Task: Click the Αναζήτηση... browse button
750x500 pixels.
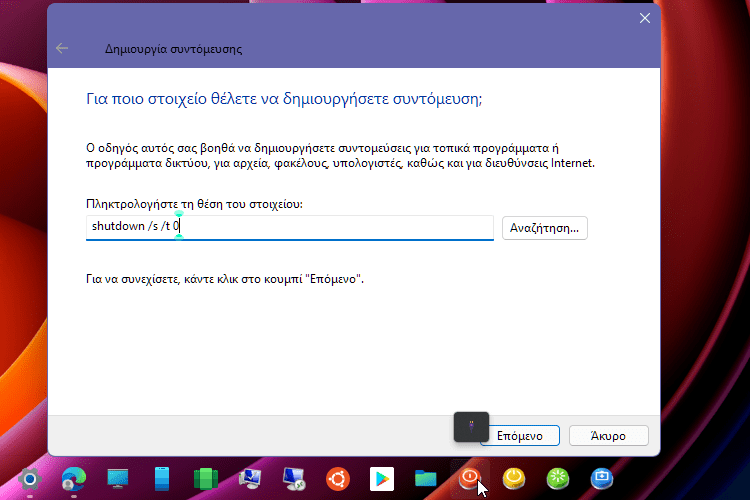Action: click(544, 228)
